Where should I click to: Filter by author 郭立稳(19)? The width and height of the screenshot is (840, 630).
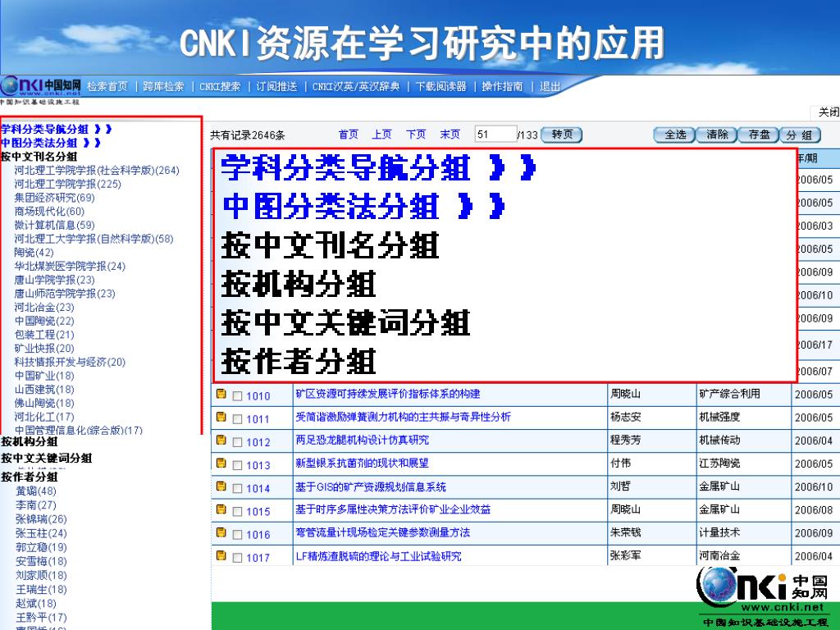pos(41,547)
